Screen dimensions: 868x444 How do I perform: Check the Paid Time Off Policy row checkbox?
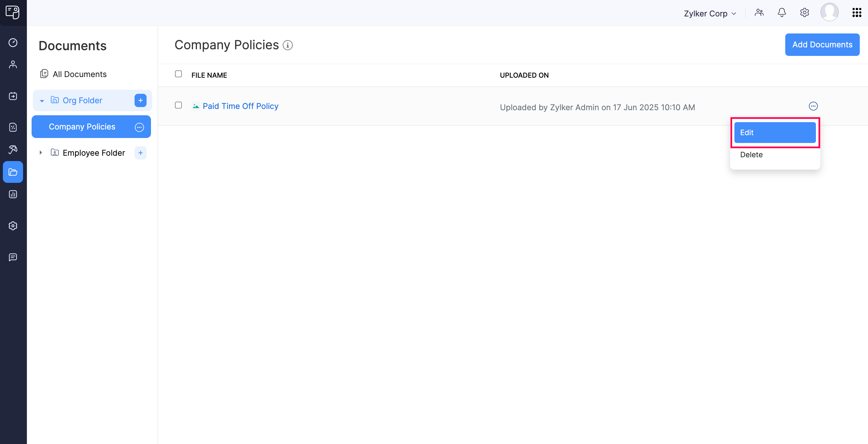pos(178,105)
